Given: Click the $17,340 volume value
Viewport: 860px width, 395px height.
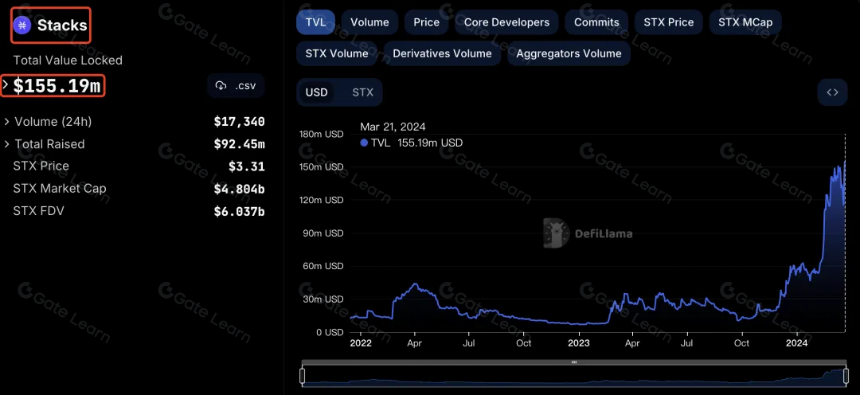Looking at the screenshot, I should (239, 122).
